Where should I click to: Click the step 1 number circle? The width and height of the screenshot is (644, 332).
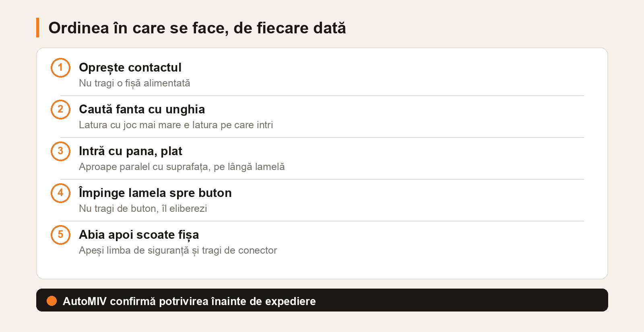[60, 68]
